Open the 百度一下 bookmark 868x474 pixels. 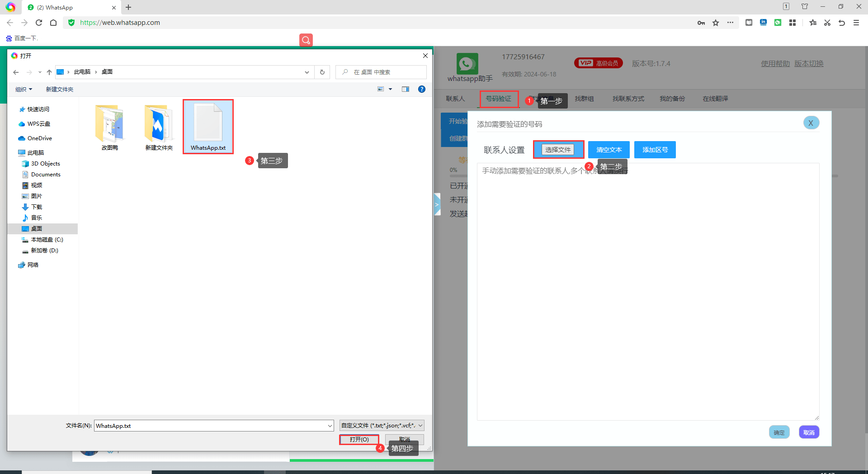(21, 38)
